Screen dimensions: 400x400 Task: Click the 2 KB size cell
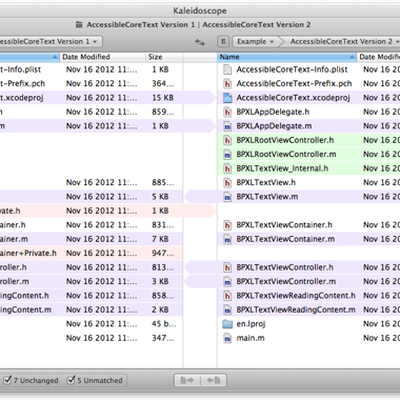[160, 310]
